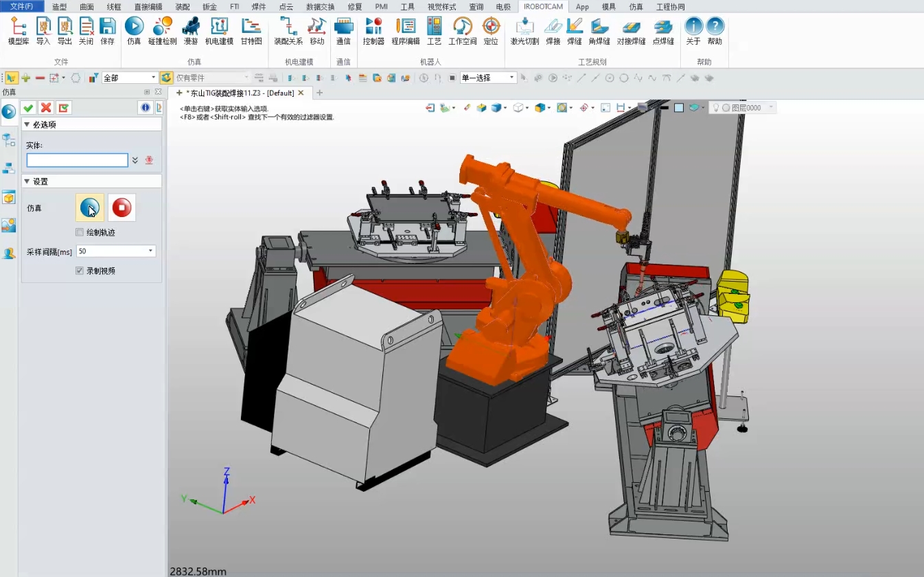This screenshot has width=924, height=577.
Task: Select the 激光切割 laser cutting tool
Action: point(524,31)
